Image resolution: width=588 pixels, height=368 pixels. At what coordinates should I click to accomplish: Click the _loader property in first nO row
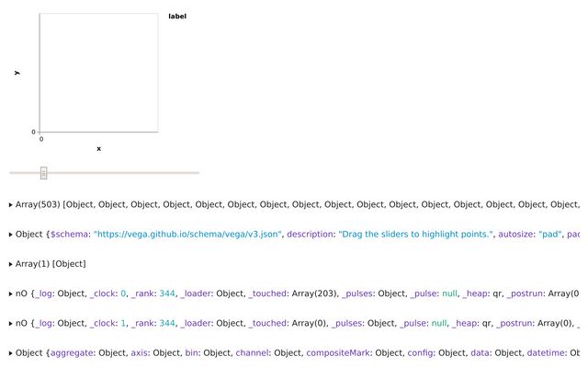[x=200, y=293]
